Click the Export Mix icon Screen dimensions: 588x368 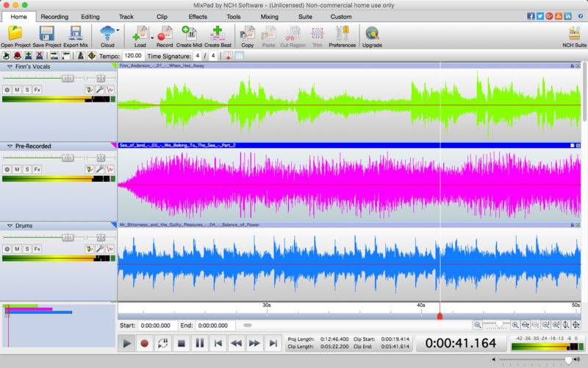tap(76, 34)
